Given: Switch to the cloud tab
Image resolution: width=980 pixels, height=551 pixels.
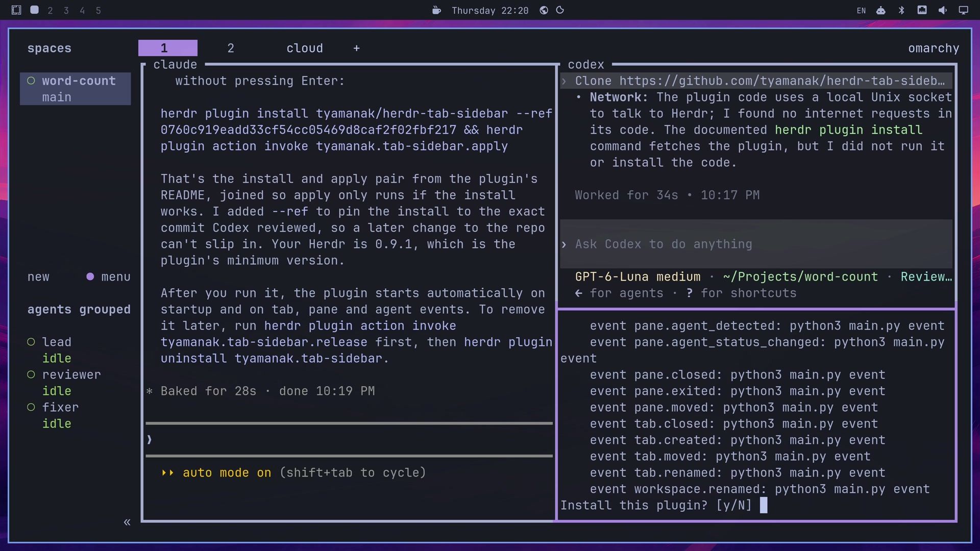Looking at the screenshot, I should 305,48.
